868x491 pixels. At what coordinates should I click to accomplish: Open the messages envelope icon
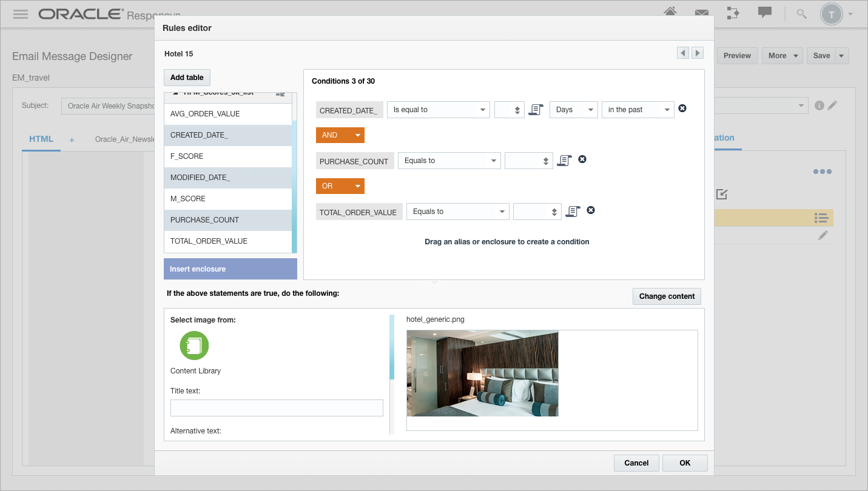[x=702, y=13]
